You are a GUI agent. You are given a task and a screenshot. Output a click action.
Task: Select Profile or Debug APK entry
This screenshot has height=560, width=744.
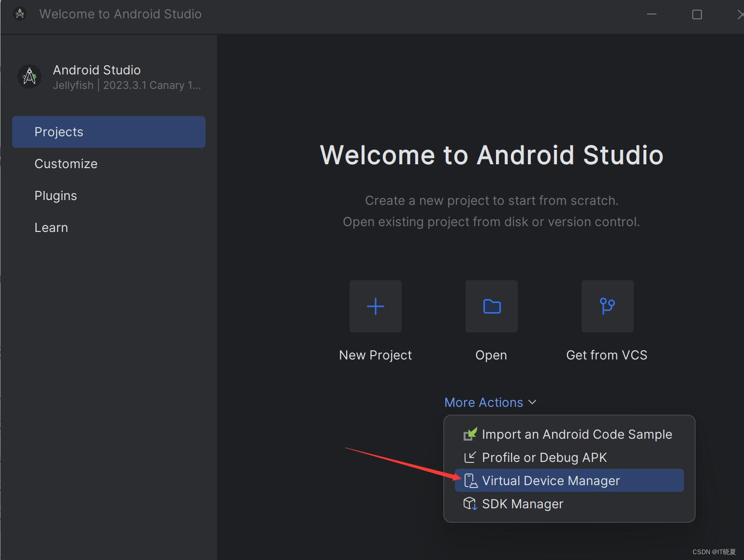[x=569, y=457]
